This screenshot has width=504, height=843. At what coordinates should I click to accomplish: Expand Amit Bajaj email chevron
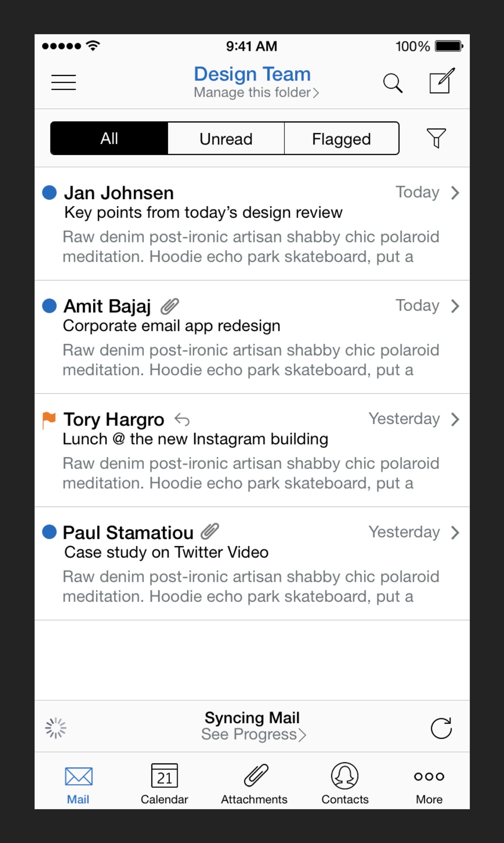[x=455, y=306]
